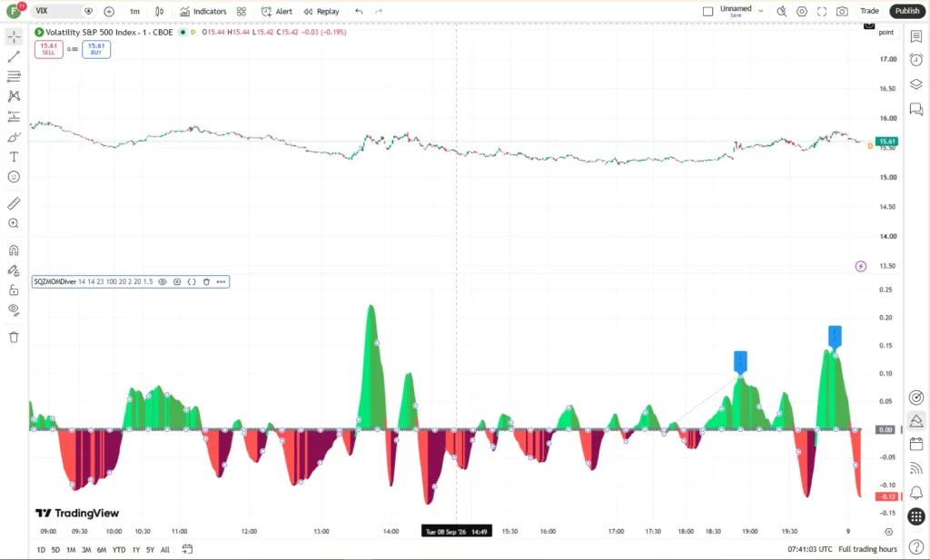Select the trend line drawing tool

point(14,57)
